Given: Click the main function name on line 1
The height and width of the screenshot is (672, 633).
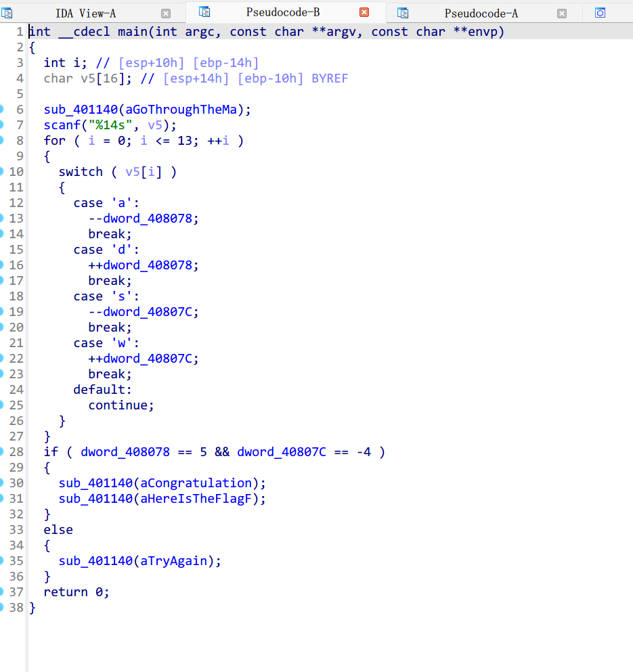Looking at the screenshot, I should point(133,32).
